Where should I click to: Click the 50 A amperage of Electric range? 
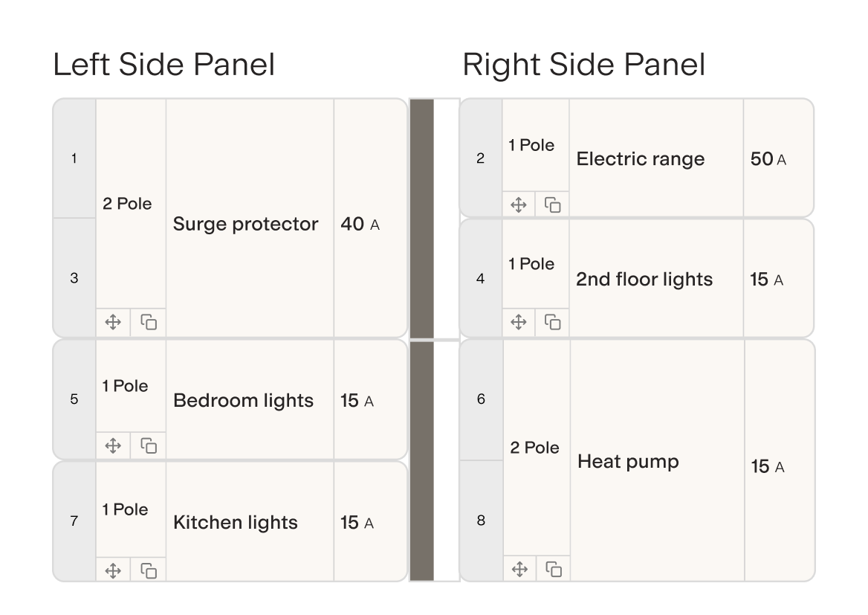click(768, 159)
